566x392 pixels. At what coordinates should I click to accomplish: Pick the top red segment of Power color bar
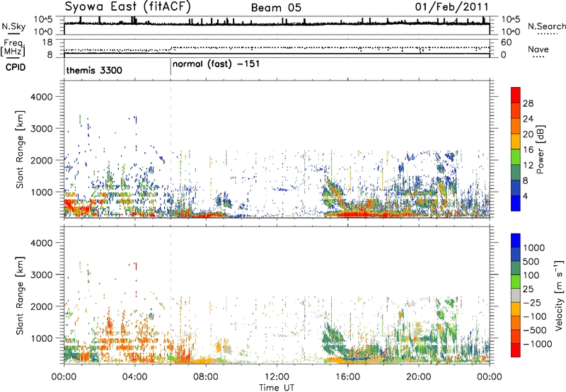click(x=516, y=95)
